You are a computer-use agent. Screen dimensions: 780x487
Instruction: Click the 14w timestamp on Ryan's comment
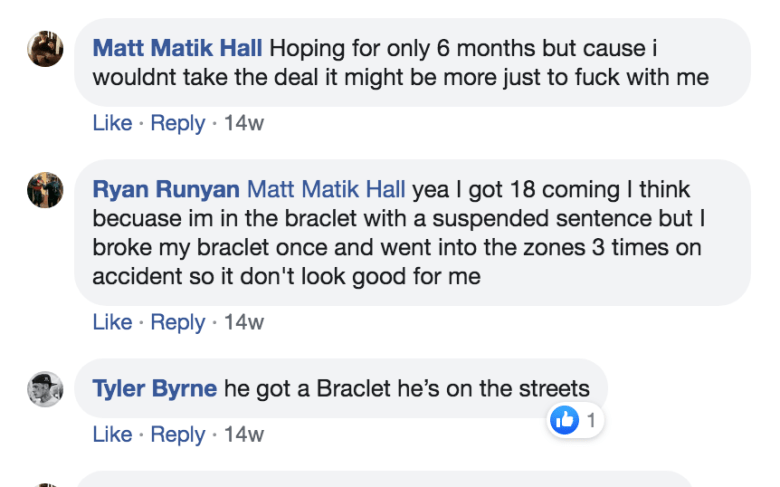[x=244, y=322]
